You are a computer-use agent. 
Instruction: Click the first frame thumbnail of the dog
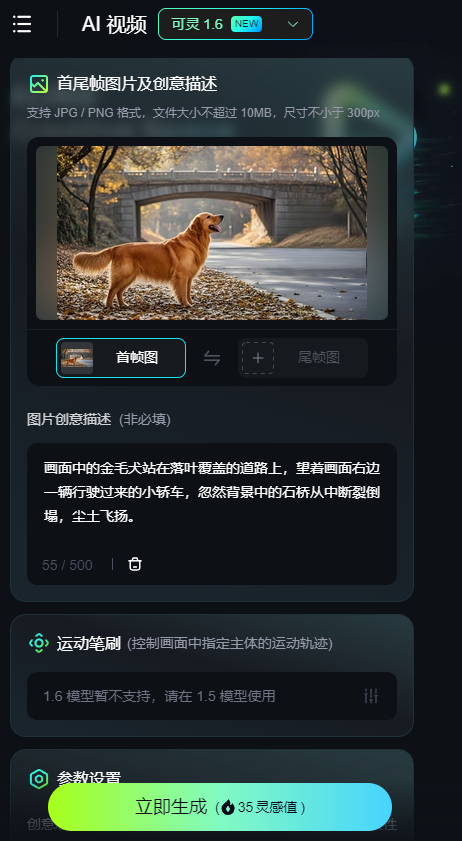[77, 358]
